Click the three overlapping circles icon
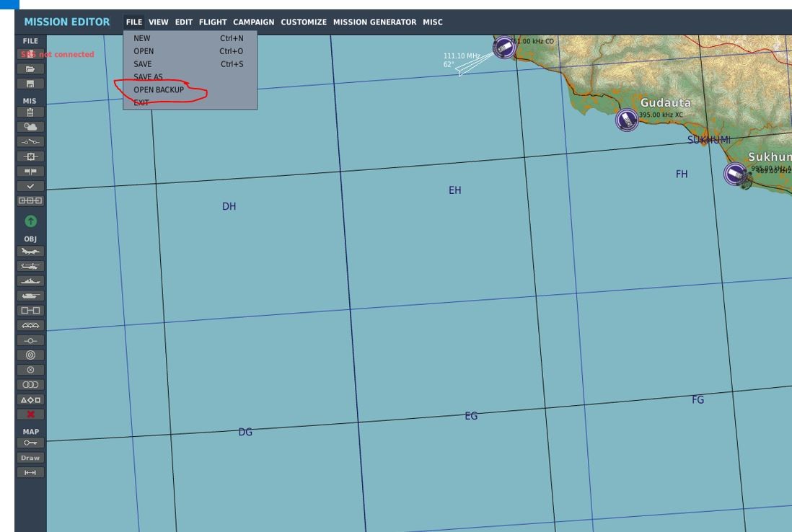Image resolution: width=792 pixels, height=532 pixels. coord(30,385)
